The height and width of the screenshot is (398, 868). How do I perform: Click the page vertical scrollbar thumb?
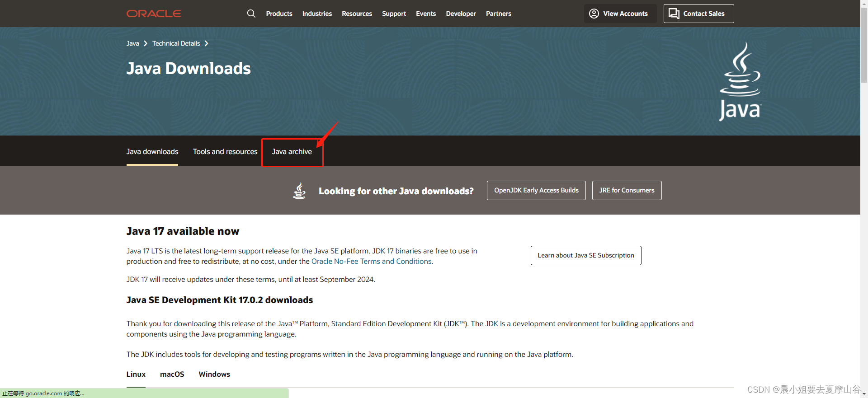[x=864, y=44]
